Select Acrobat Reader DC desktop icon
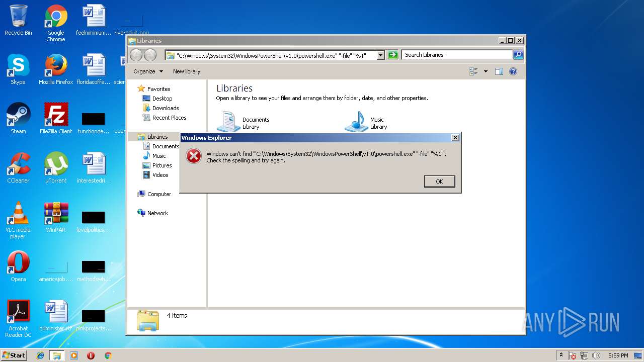 [x=18, y=319]
